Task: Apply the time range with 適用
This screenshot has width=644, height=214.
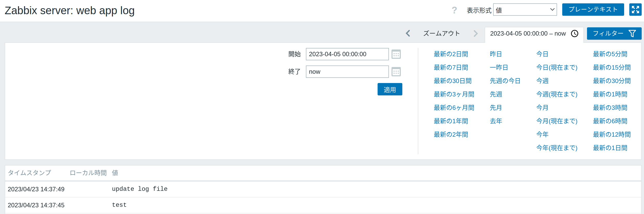Action: [390, 89]
